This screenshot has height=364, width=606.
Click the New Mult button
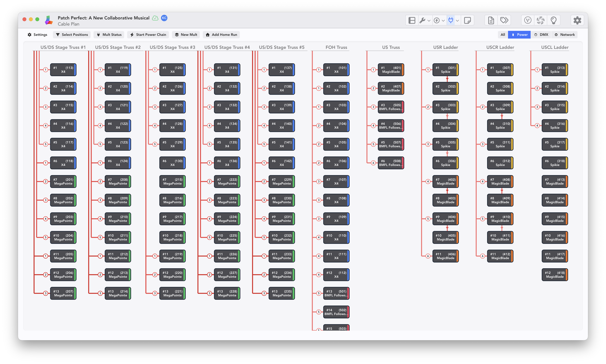(x=186, y=35)
